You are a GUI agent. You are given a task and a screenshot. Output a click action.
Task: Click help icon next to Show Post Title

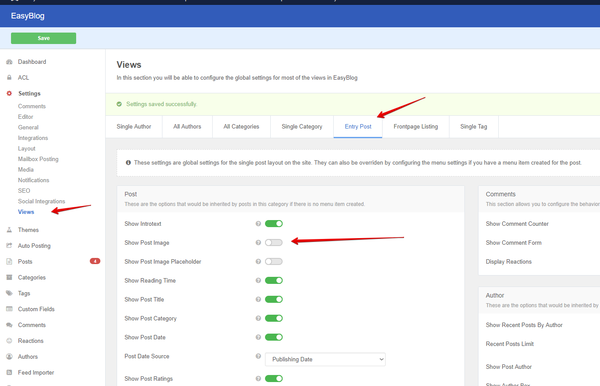point(258,299)
